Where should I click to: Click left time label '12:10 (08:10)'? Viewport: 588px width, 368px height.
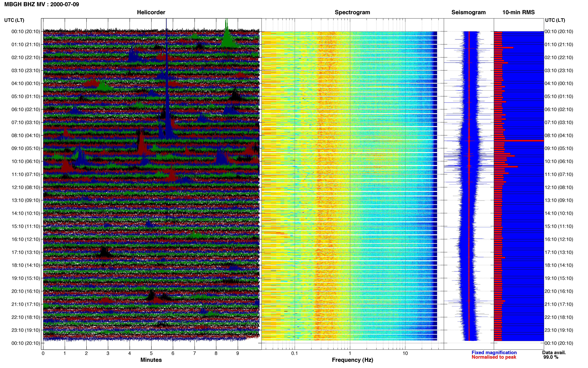click(x=26, y=187)
